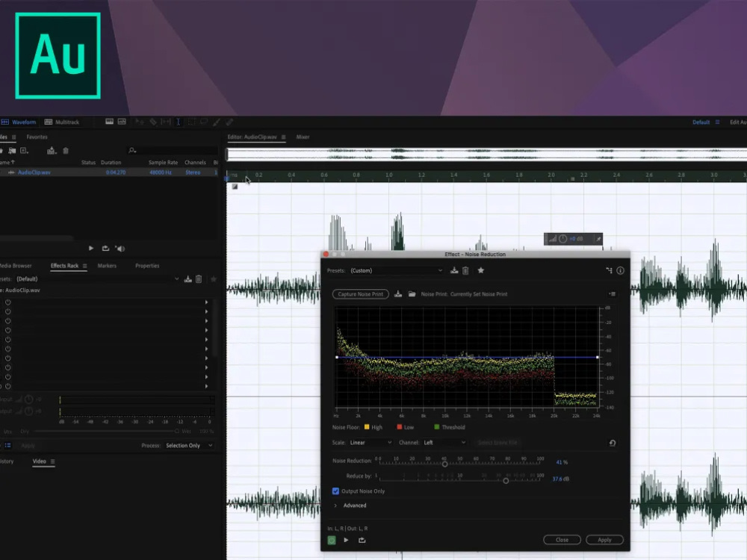
Task: Select the Marquee Selection tool
Action: [x=191, y=122]
